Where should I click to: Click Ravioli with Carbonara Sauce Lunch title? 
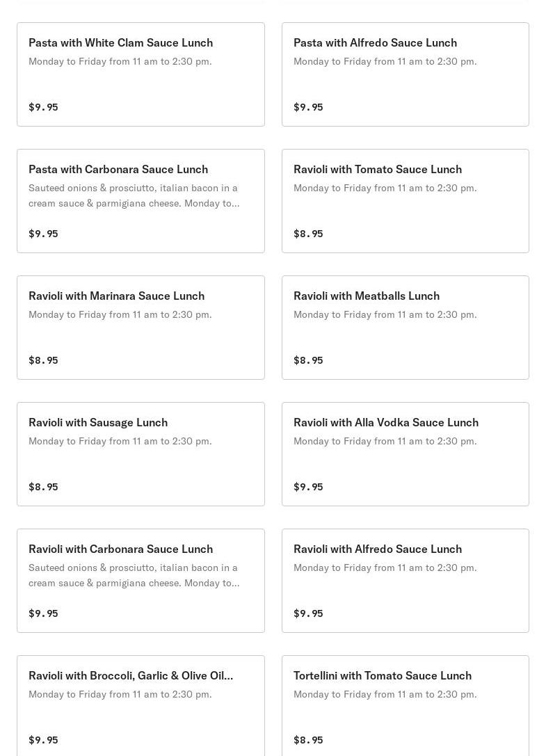tap(120, 549)
